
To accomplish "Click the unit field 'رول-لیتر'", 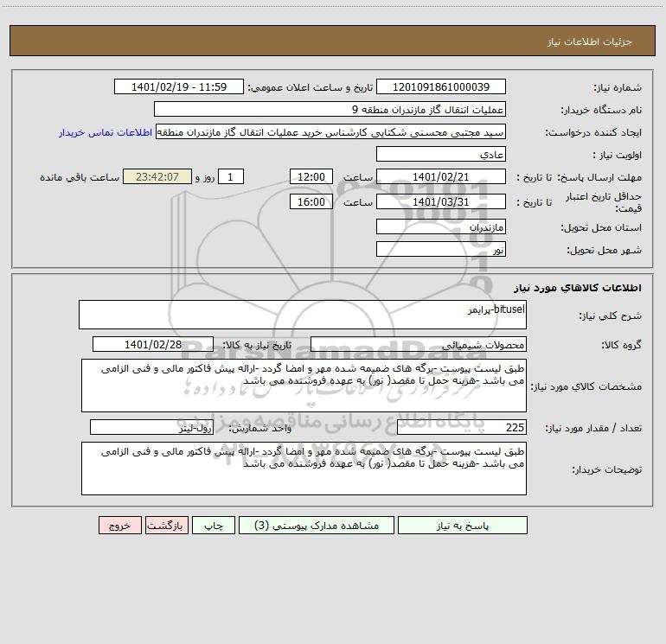I will tap(151, 427).
